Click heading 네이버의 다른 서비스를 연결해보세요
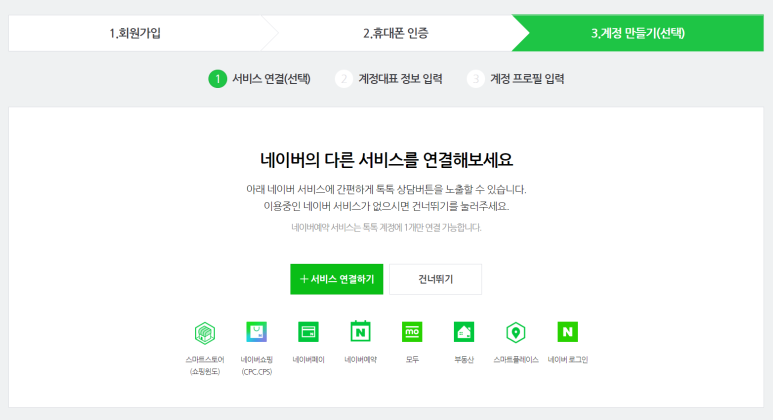The height and width of the screenshot is (420, 773). pos(386,160)
